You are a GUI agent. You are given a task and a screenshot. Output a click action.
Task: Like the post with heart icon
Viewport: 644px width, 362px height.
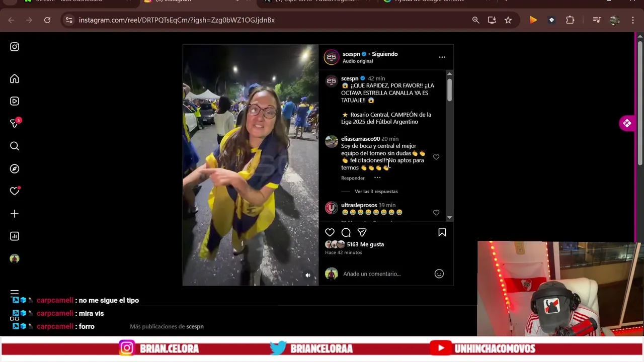330,232
